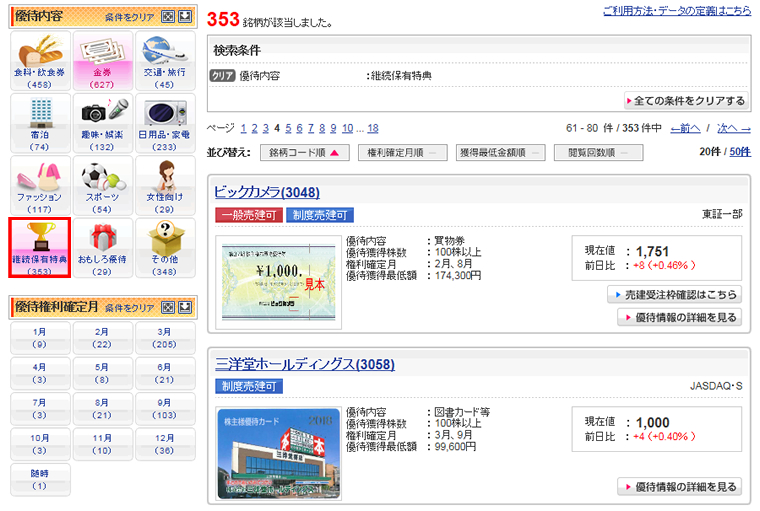The image size is (760, 511).
Task: Filter by 11月 rights month
Action: tap(103, 444)
